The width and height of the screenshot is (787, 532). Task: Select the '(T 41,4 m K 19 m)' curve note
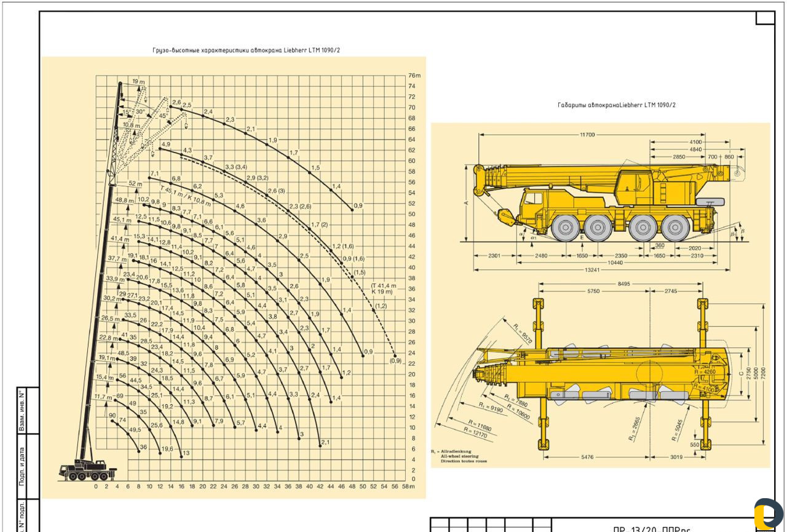click(x=384, y=290)
